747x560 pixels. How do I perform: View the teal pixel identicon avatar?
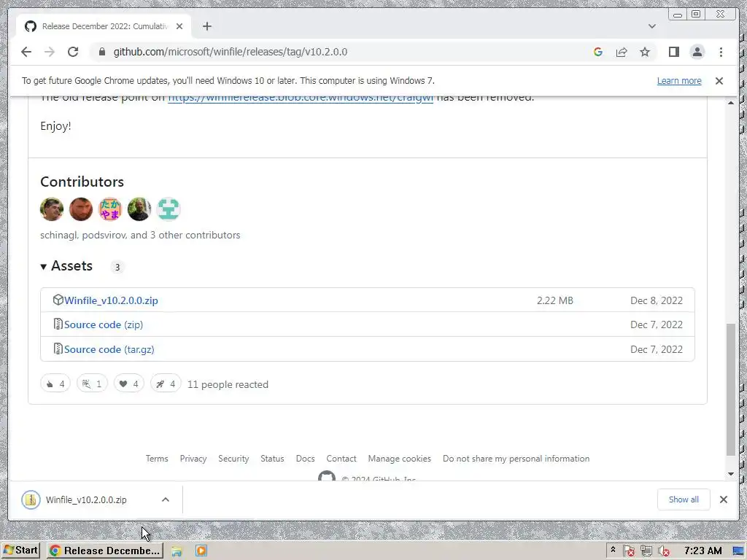click(x=169, y=209)
